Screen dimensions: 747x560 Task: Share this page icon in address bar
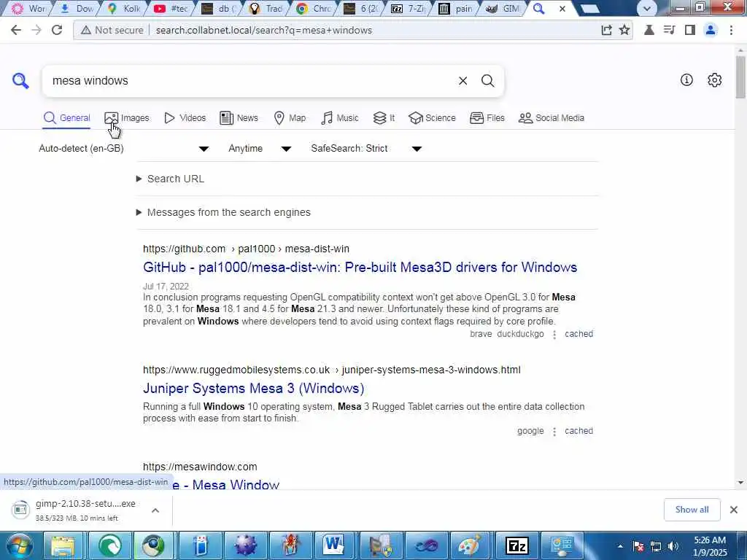(606, 30)
